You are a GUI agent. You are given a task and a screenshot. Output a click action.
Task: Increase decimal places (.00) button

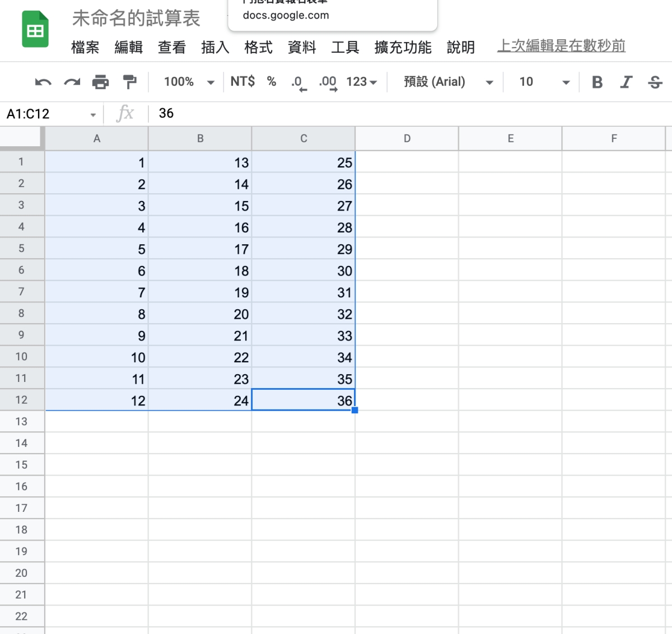click(x=328, y=83)
